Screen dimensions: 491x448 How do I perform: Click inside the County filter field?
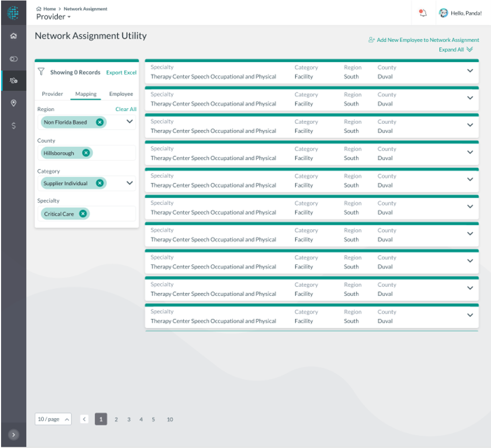point(87,153)
